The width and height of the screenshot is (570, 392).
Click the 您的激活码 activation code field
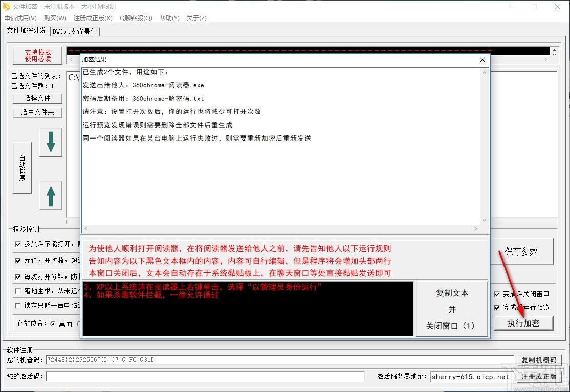pos(205,376)
